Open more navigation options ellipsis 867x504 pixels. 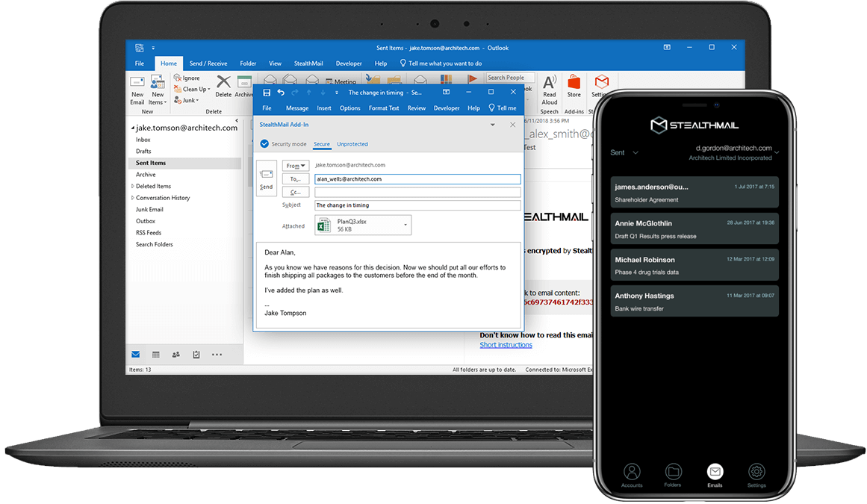tap(217, 355)
